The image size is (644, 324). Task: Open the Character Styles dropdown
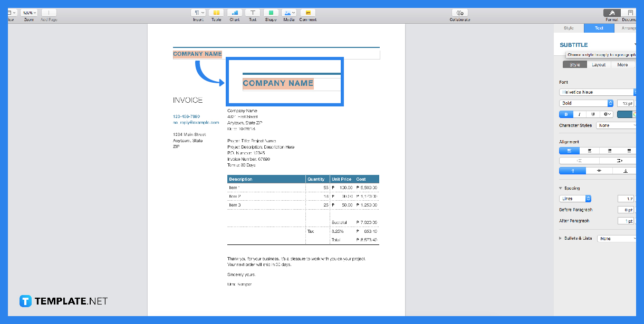616,125
